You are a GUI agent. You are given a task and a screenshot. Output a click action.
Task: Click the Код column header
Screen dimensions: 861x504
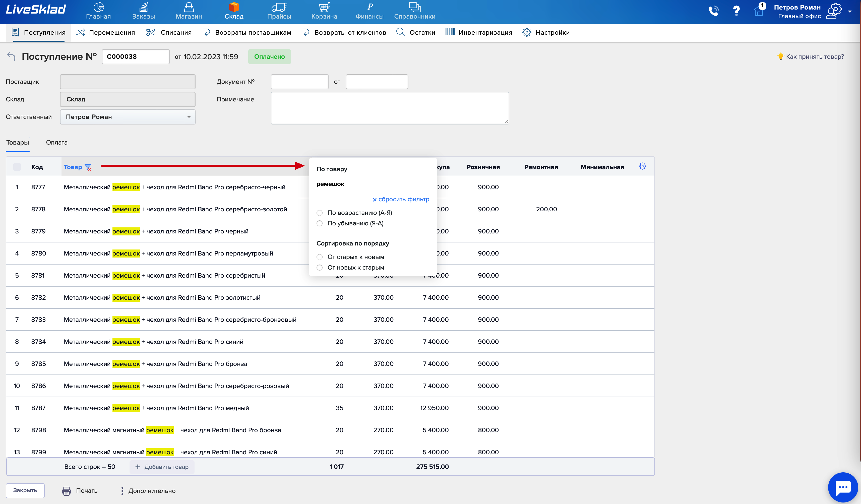click(37, 167)
